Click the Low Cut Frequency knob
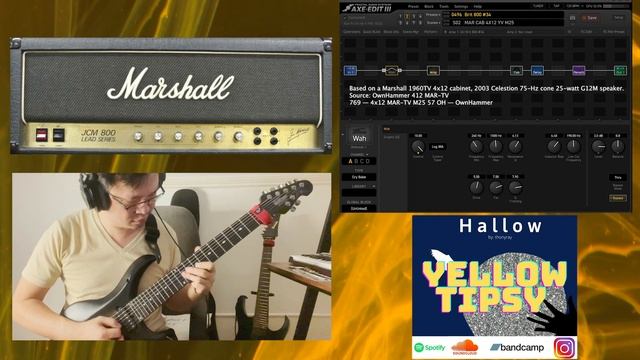Viewport: 640px width, 360px height. pos(573,146)
